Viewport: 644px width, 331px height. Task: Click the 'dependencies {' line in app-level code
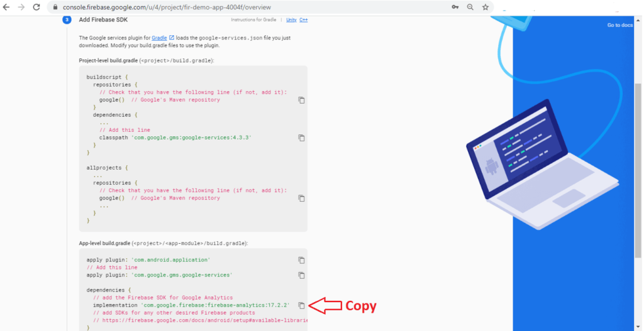pos(108,290)
